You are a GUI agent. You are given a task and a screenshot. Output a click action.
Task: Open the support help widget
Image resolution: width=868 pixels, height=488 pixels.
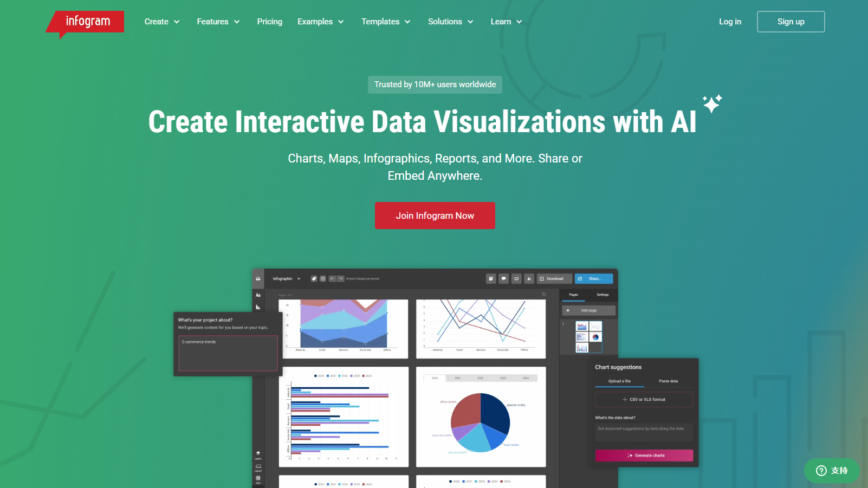point(832,471)
